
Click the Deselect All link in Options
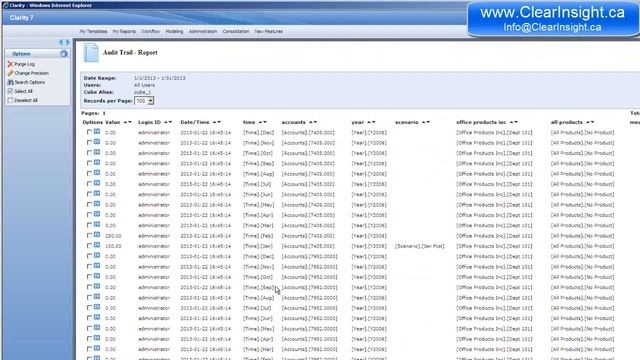coord(26,100)
